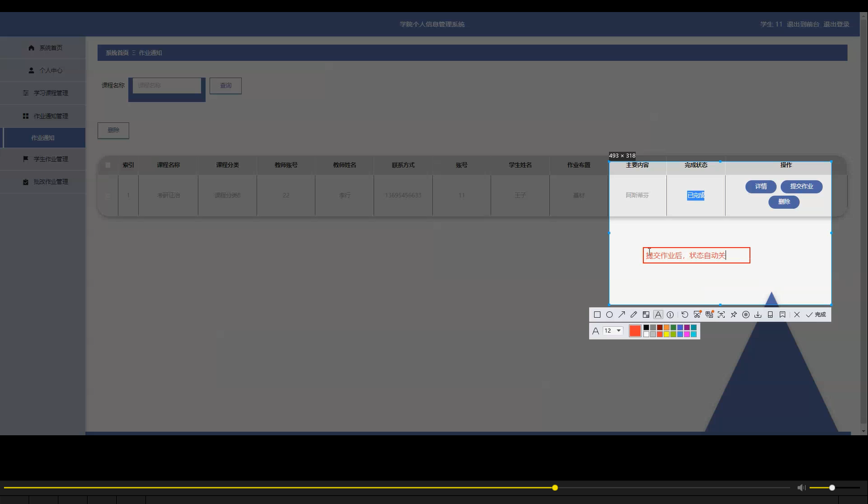The width and height of the screenshot is (868, 504).
Task: Click the bookmark collect icon
Action: (783, 314)
